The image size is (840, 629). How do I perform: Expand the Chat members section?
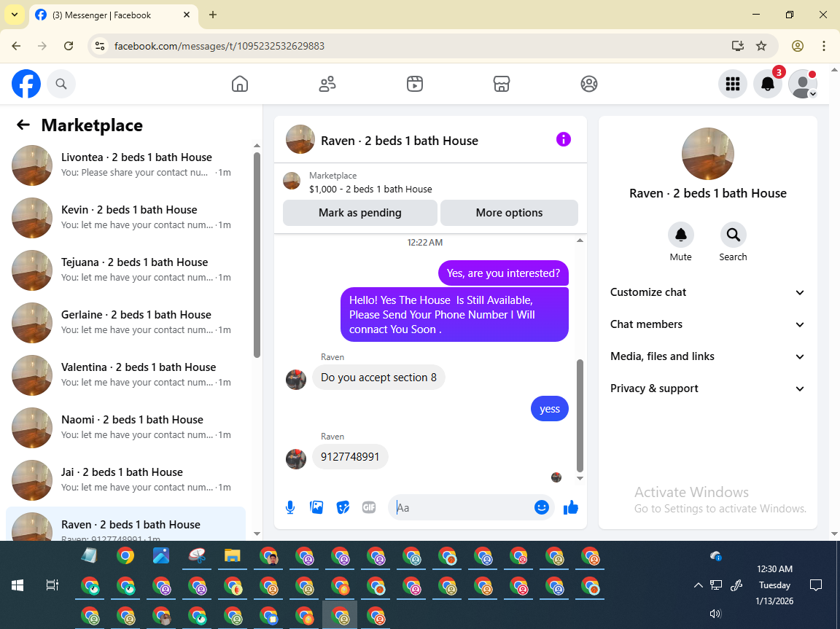pos(707,324)
